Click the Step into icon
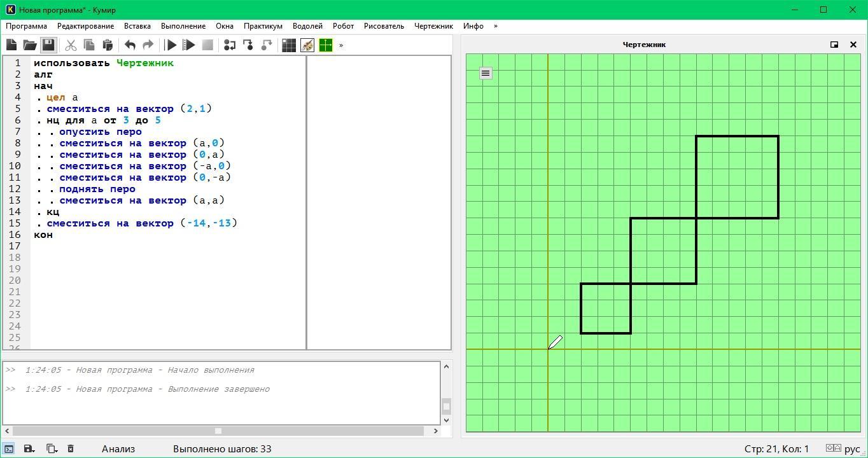Screen dimensions: 868x458 coord(248,45)
